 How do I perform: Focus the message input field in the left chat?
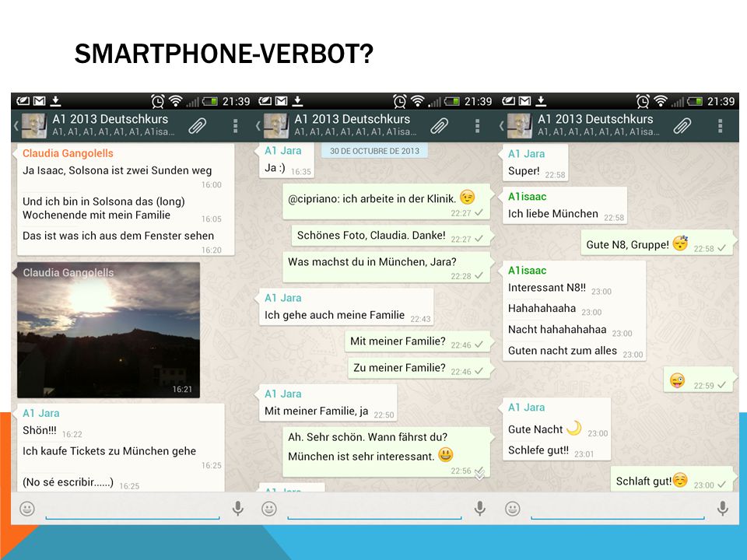(132, 509)
